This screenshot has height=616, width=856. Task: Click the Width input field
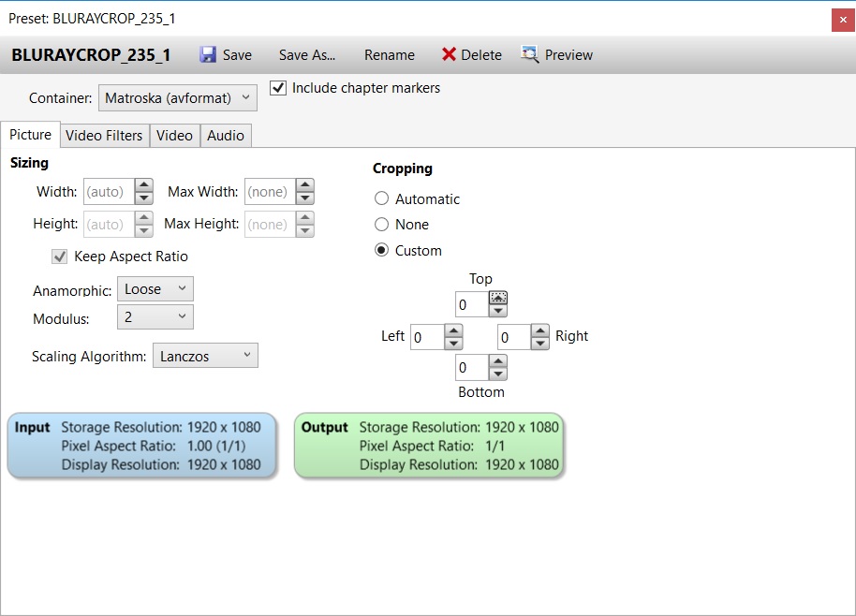(109, 192)
